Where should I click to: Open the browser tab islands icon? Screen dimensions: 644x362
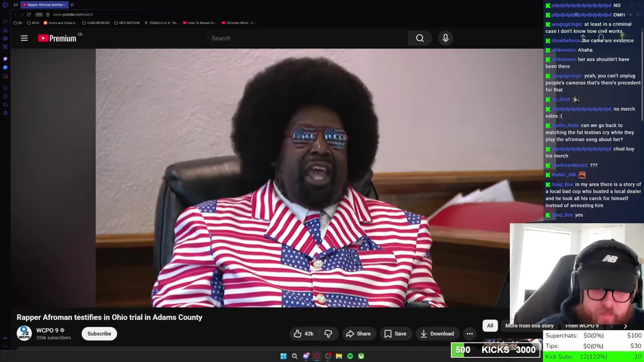coord(16,5)
